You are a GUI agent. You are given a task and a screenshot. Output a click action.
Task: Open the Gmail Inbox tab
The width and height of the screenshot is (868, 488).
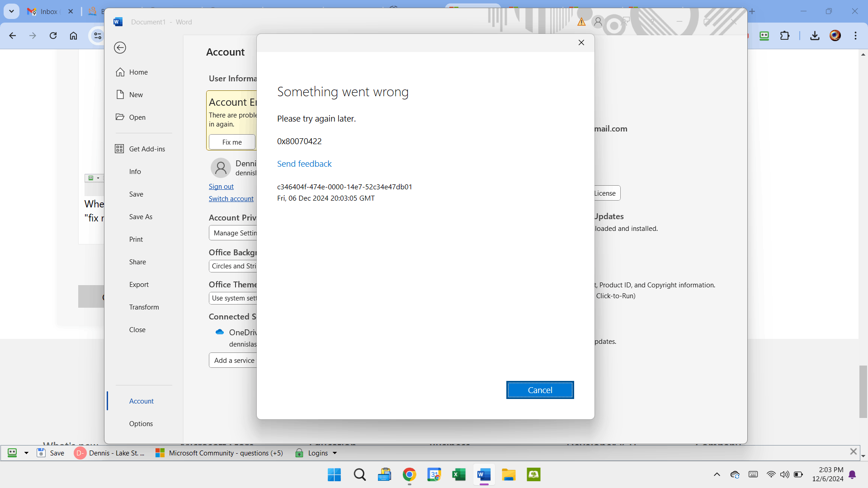tap(50, 12)
